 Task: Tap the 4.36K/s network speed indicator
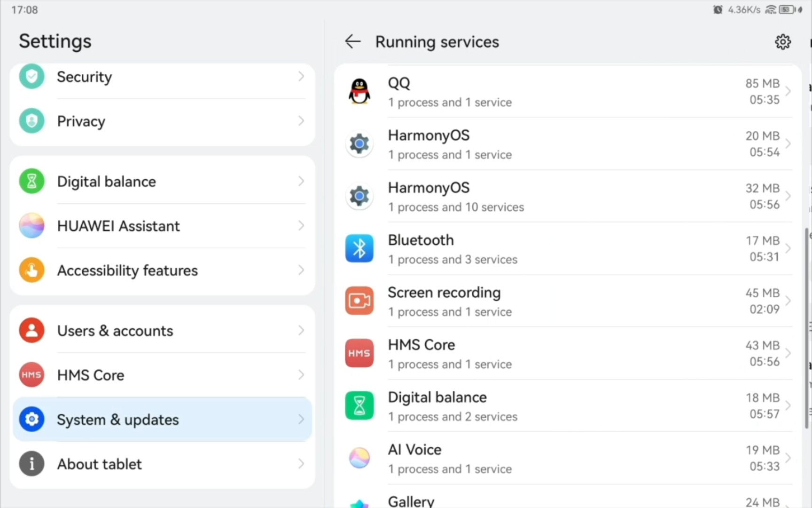tap(744, 9)
